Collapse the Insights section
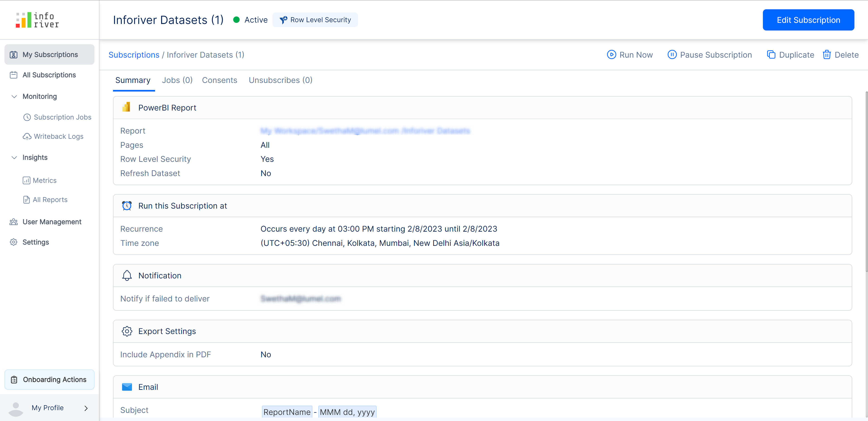The height and width of the screenshot is (421, 868). (14, 158)
